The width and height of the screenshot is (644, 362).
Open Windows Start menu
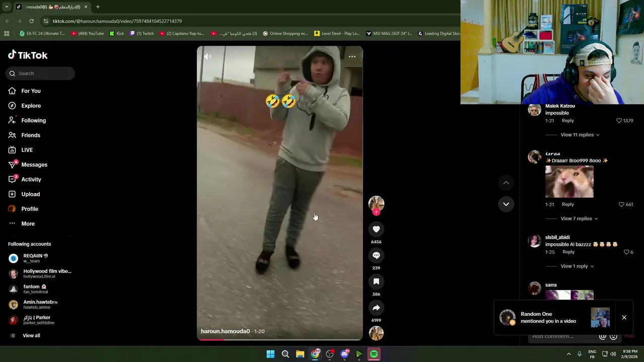pos(270,354)
